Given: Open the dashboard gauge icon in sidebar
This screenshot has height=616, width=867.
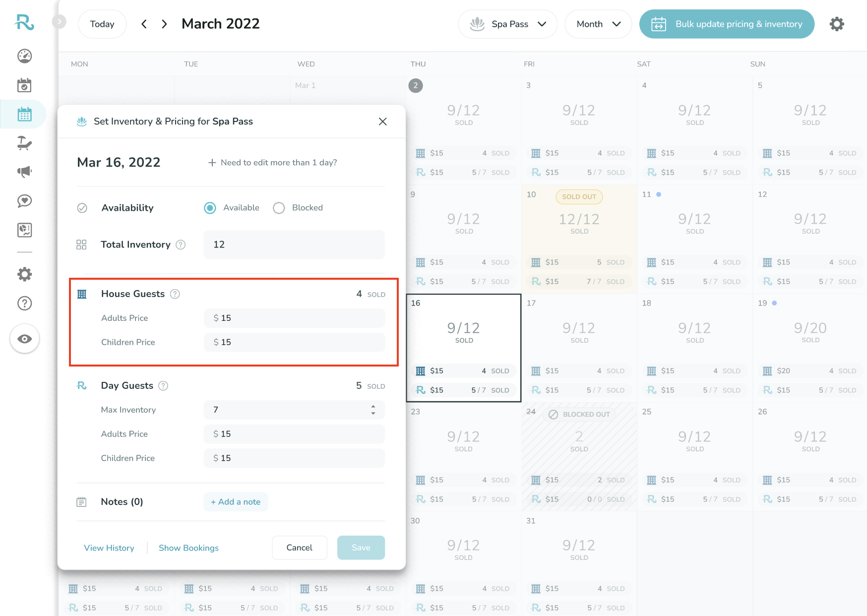Looking at the screenshot, I should click(24, 56).
